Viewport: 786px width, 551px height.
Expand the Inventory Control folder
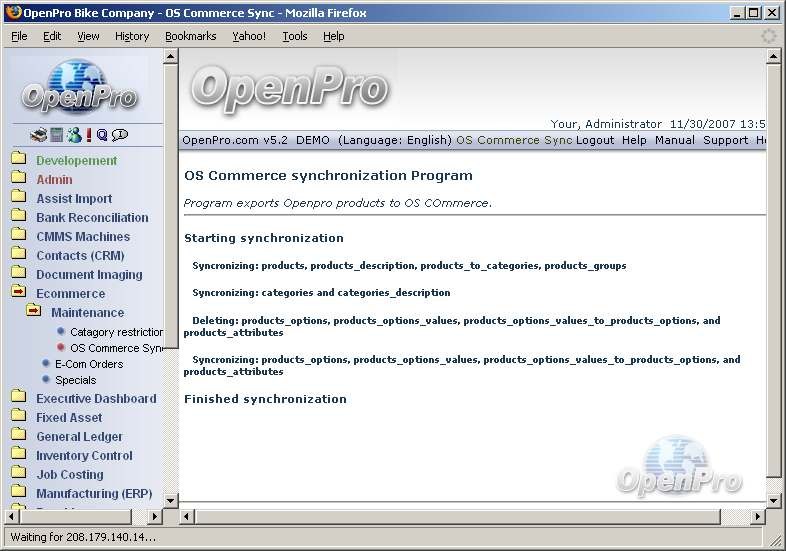pos(18,455)
